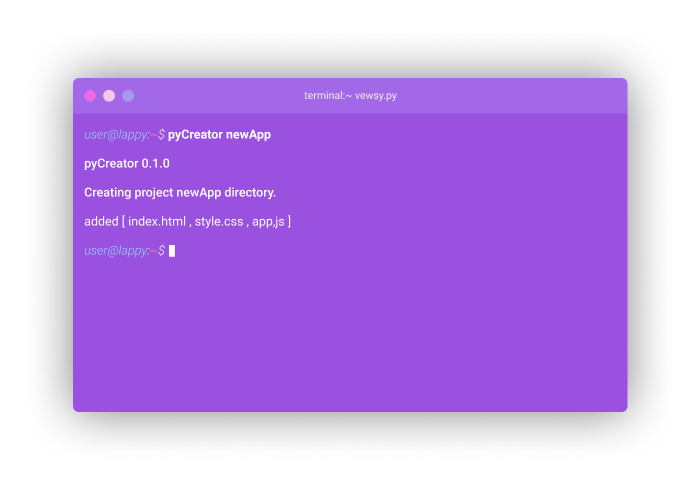Click the command text 'pyCreator newApp'
The height and width of the screenshot is (490, 700).
219,135
